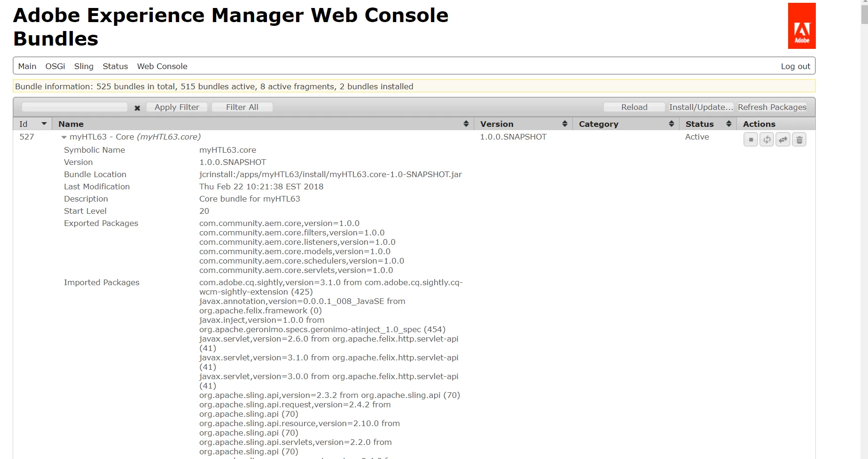868x459 pixels.
Task: Click the Active status text
Action: pyautogui.click(x=697, y=137)
